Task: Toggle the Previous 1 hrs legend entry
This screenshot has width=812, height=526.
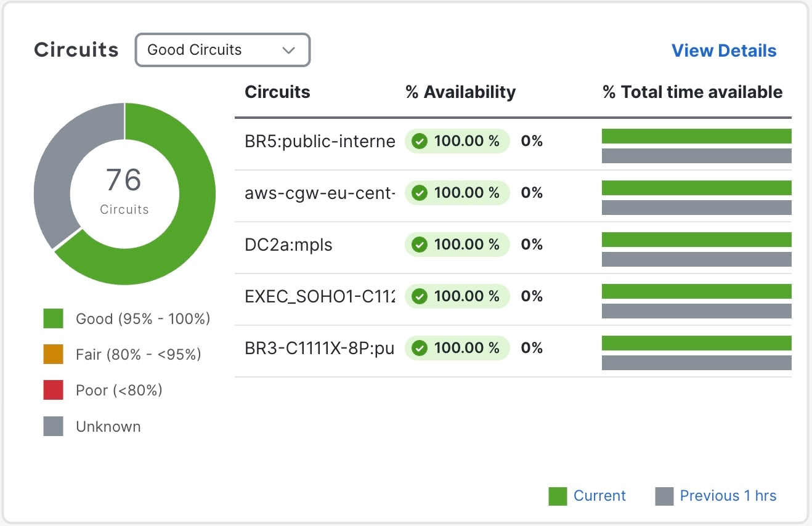Action: tap(715, 496)
